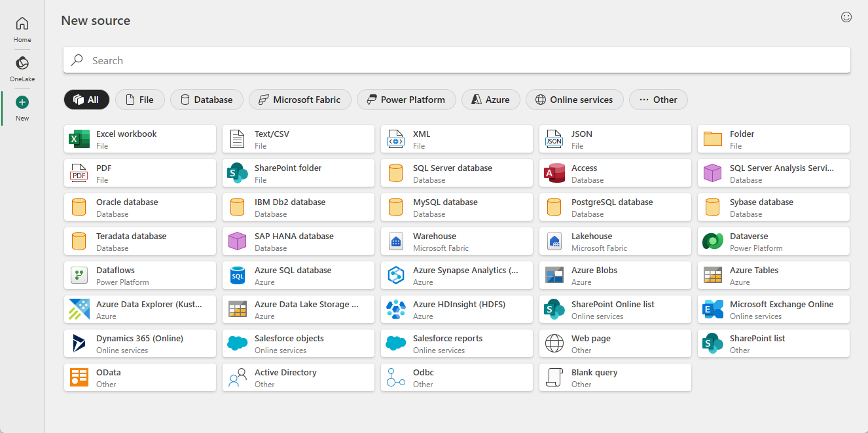Click the SAP HANA database cube icon
The image size is (868, 433).
(x=237, y=241)
